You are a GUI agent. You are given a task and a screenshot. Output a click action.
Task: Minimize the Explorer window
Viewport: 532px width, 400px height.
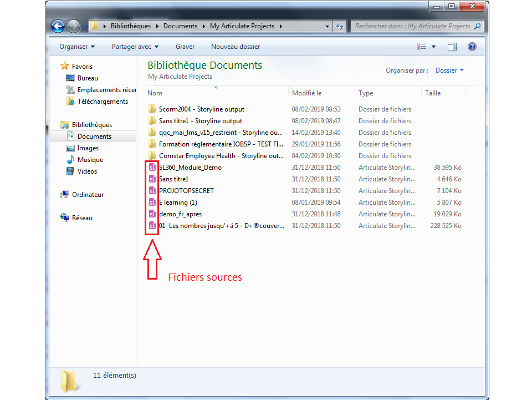tap(437, 7)
